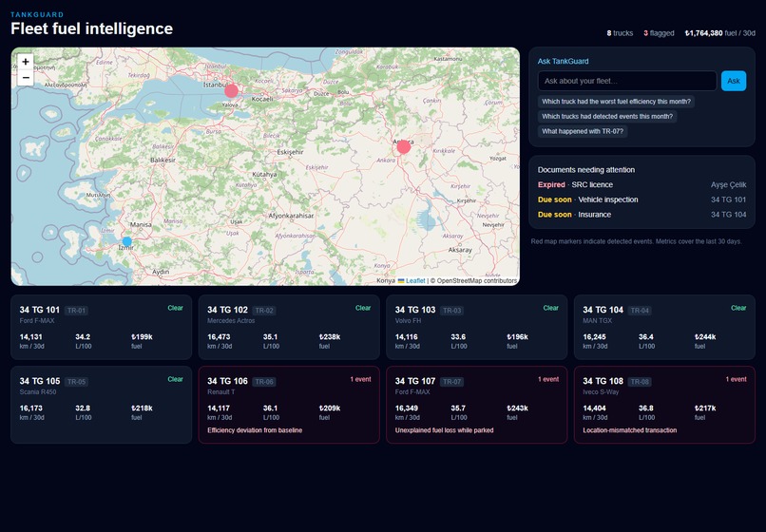766x532 pixels.
Task: Select Unexplained fuel loss while parked text
Action: click(x=444, y=430)
